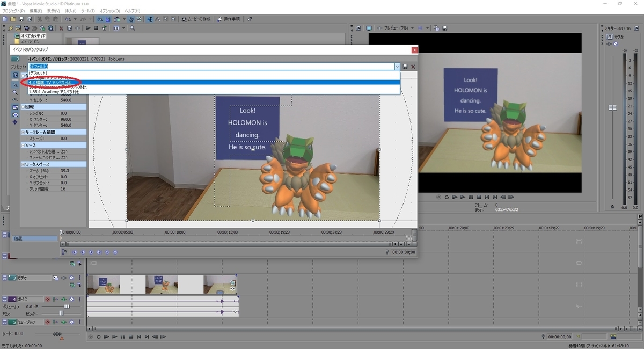Open the ツール(T) menu

[x=87, y=11]
